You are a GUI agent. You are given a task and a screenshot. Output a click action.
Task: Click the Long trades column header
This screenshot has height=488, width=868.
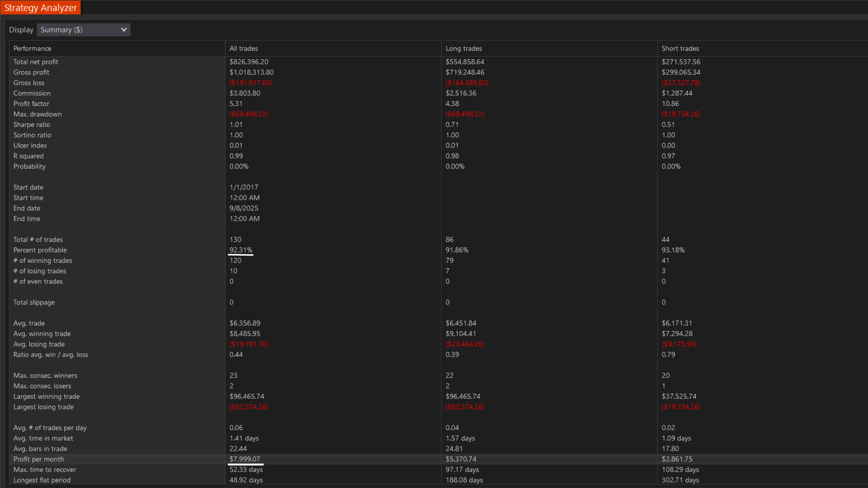463,49
